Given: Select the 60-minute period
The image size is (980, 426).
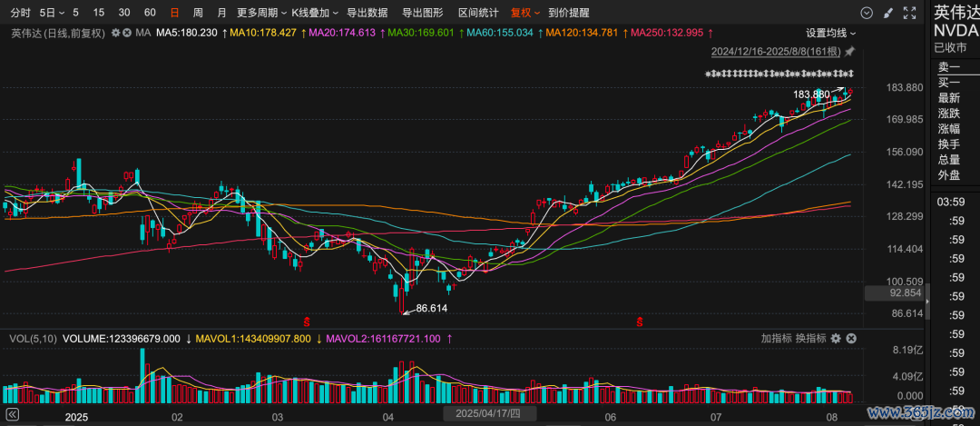Looking at the screenshot, I should 150,13.
